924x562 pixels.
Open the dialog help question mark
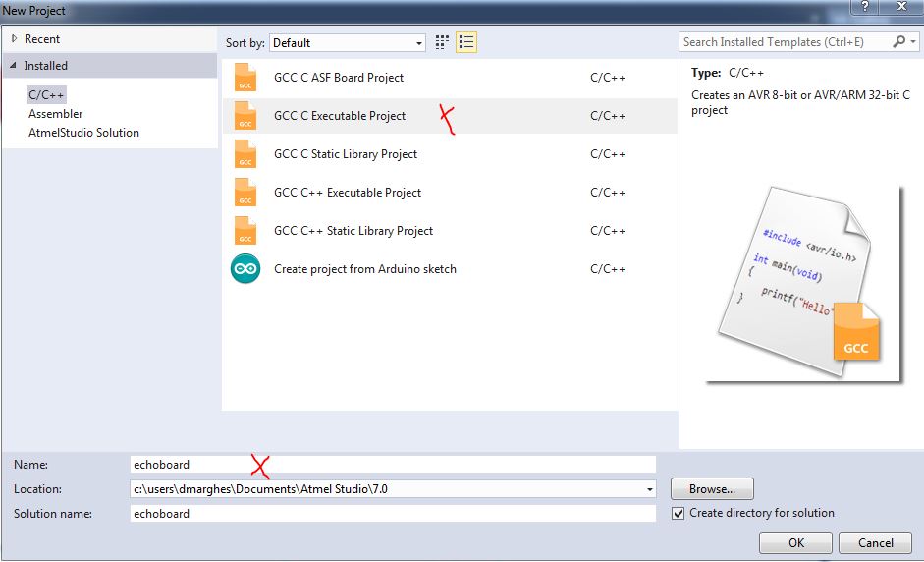coord(864,7)
